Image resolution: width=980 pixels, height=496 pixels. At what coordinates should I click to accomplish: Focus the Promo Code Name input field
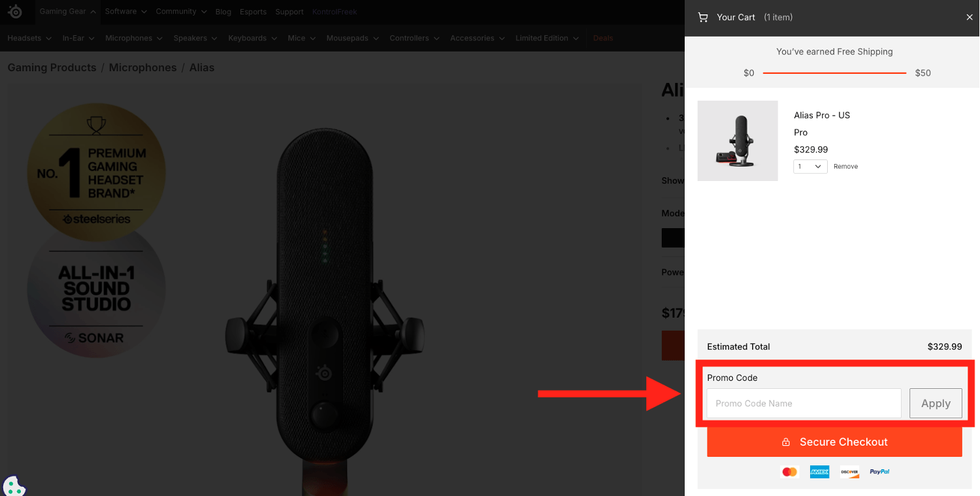pyautogui.click(x=804, y=403)
